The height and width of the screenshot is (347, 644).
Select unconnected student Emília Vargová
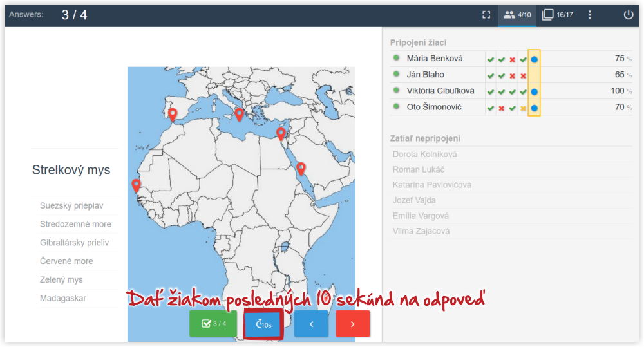click(x=421, y=216)
